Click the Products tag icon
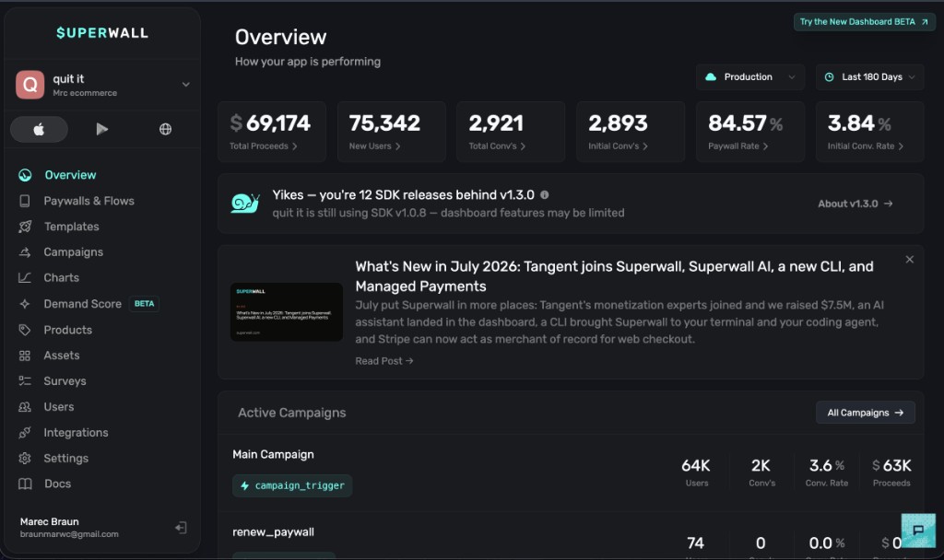The width and height of the screenshot is (944, 560). pyautogui.click(x=25, y=330)
